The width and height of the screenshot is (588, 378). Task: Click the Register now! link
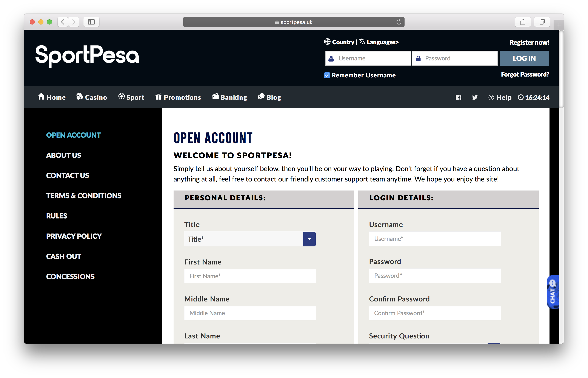529,42
